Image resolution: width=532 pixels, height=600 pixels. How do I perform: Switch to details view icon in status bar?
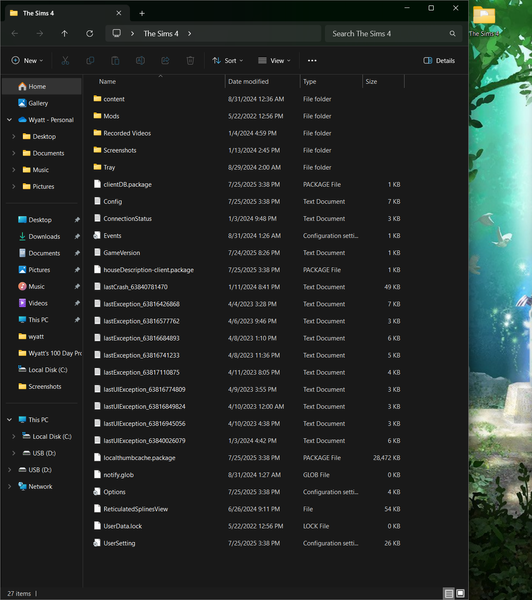(449, 593)
